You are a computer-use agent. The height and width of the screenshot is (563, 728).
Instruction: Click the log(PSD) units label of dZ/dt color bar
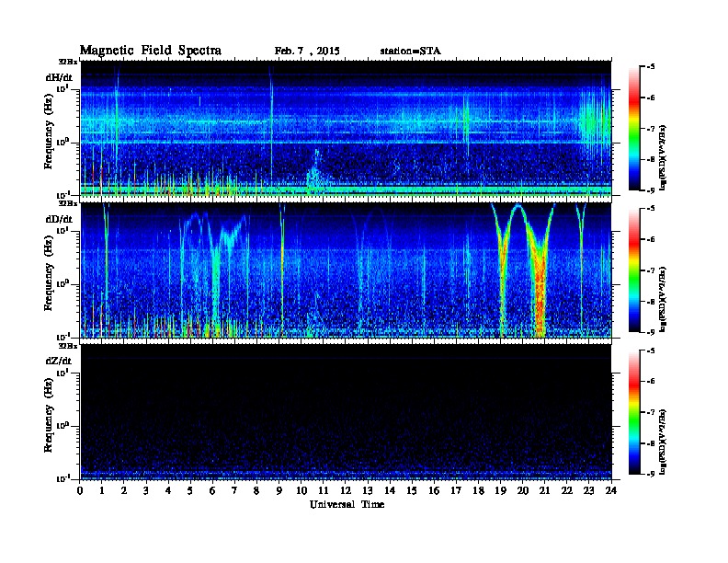[664, 441]
